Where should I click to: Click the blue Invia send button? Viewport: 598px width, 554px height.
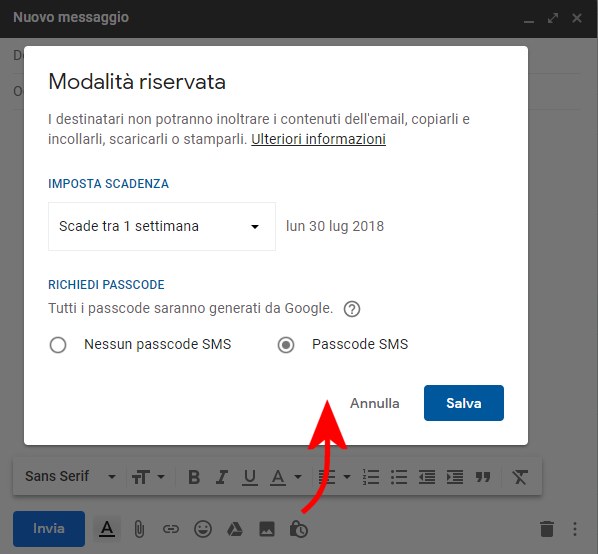click(x=49, y=529)
